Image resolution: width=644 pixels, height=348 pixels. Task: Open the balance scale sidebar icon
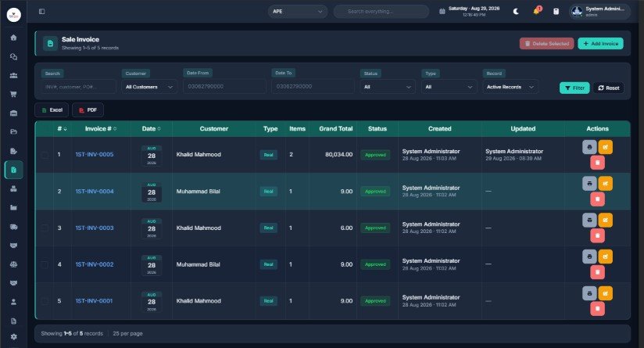pos(13,264)
